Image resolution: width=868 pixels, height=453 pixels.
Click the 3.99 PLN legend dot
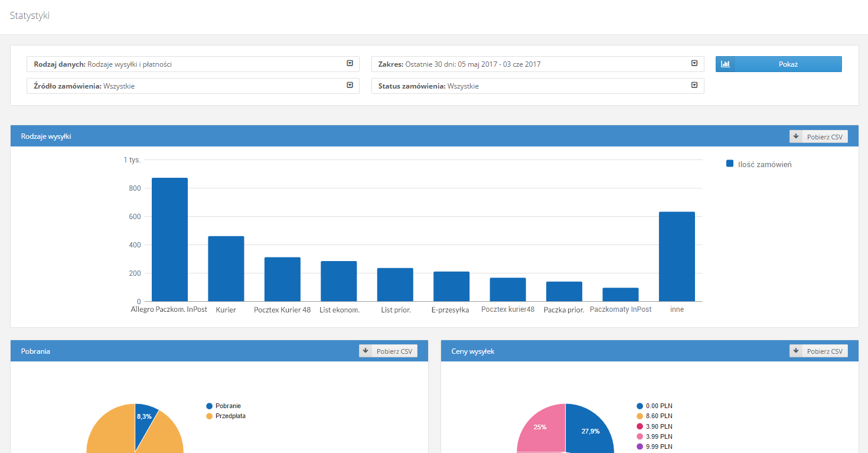click(x=639, y=436)
